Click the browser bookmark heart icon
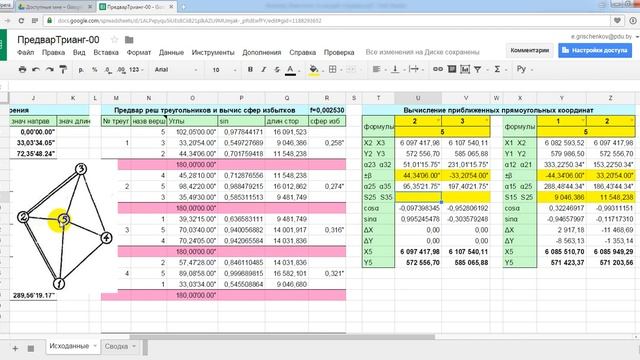This screenshot has height=360, width=640. pyautogui.click(x=617, y=20)
